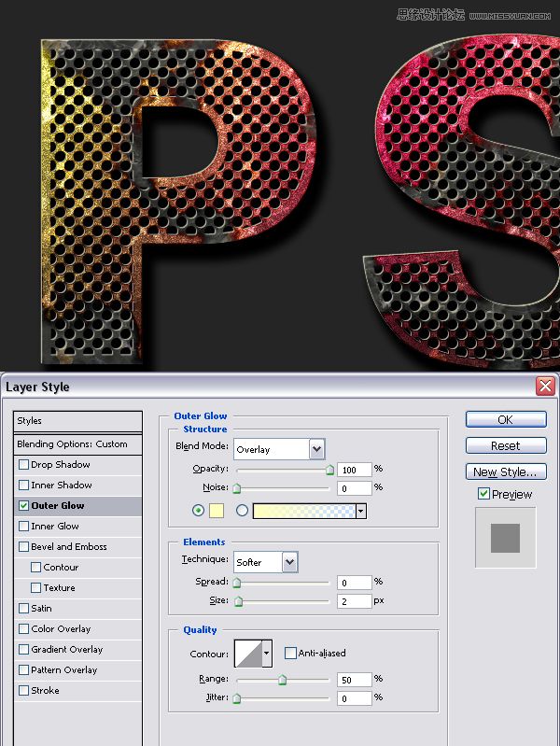
Task: Click the Spread slider handle
Action: pos(236,583)
